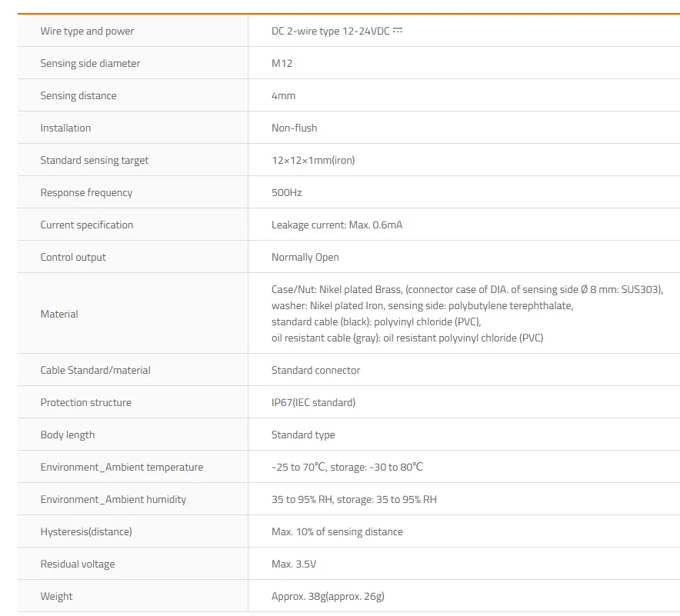Viewport: 680px width, 616px height.
Task: Select the 500Hz response frequency value
Action: click(286, 193)
